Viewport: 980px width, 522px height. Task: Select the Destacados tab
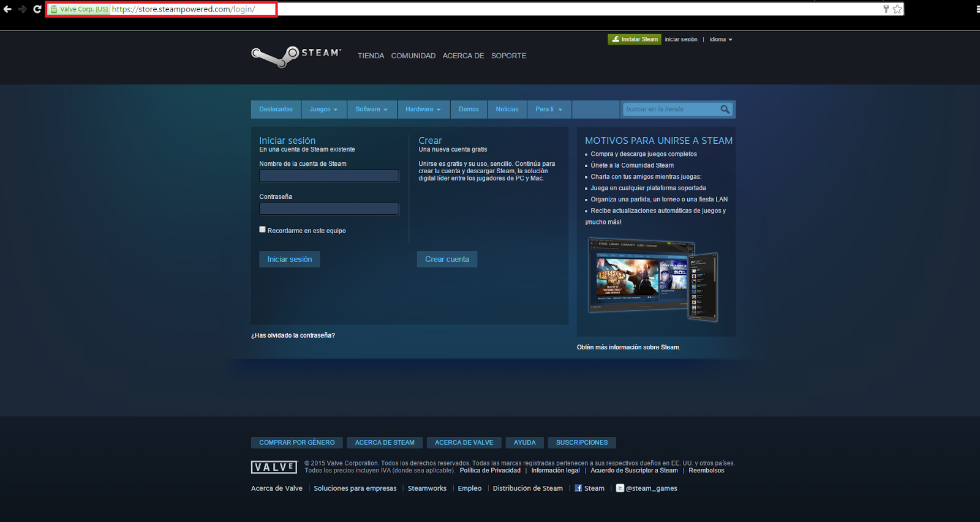pos(276,110)
